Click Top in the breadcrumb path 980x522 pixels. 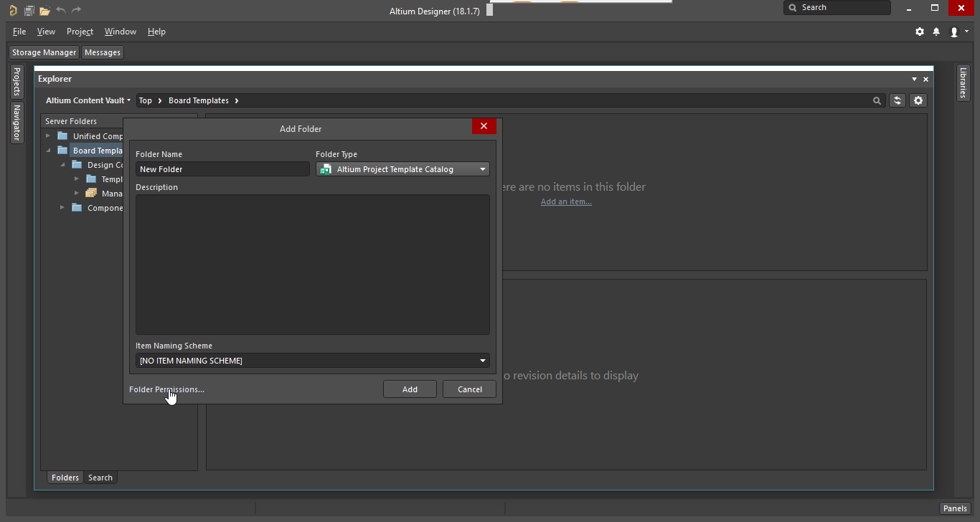click(145, 100)
